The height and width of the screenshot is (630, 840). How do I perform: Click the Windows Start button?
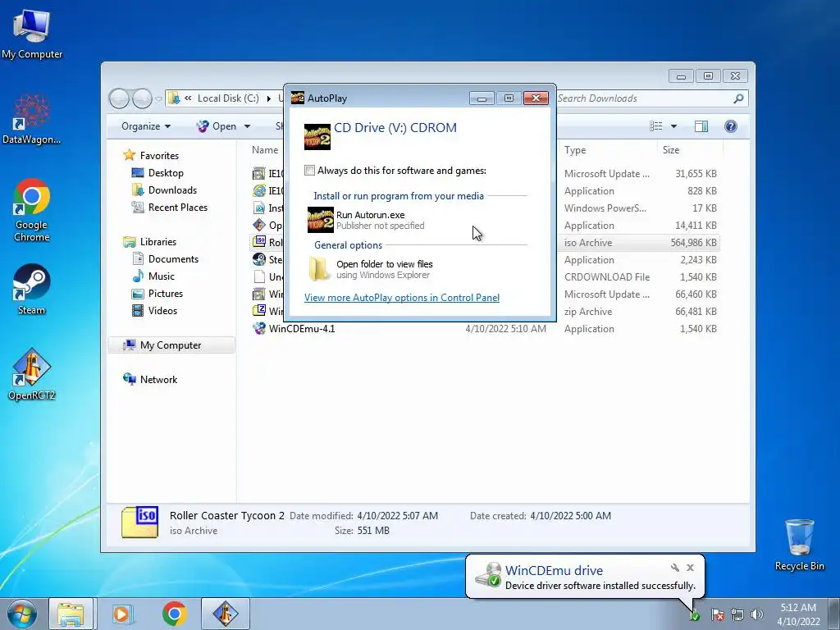tap(22, 614)
